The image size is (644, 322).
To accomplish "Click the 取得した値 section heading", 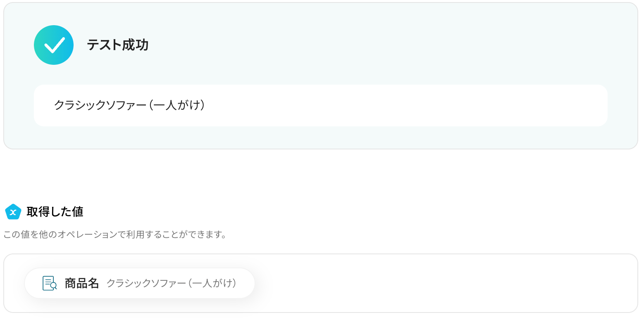I will point(55,212).
